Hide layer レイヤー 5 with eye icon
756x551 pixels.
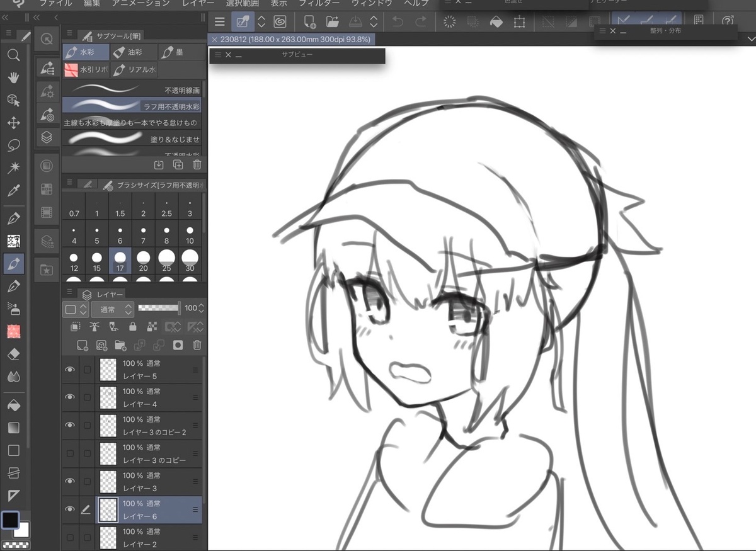tap(70, 370)
